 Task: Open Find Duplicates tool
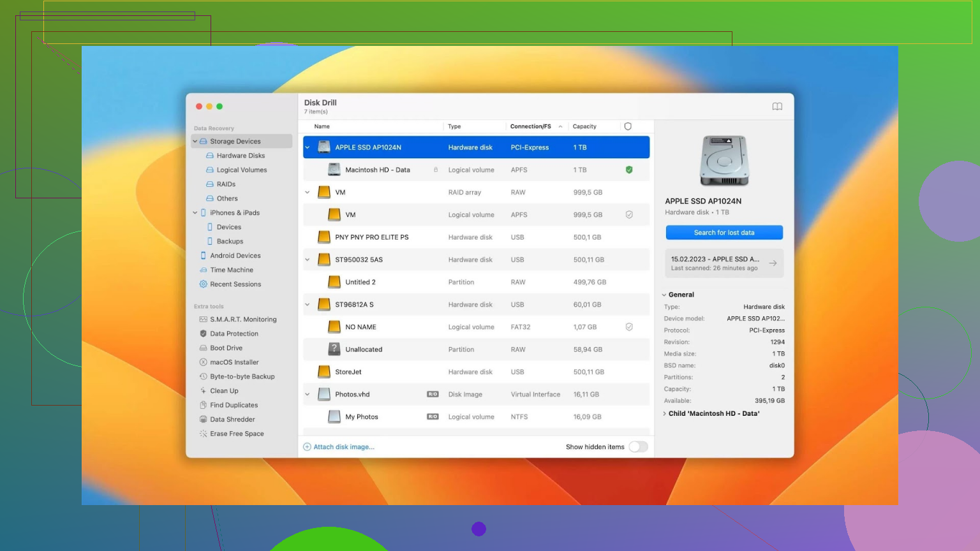[234, 405]
